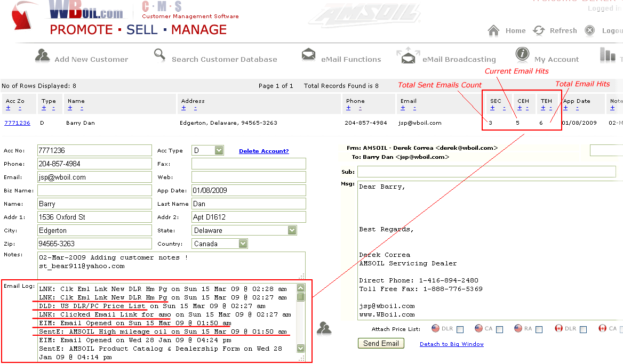Sort Type column descending with minus
This screenshot has width=623, height=364.
[54, 108]
